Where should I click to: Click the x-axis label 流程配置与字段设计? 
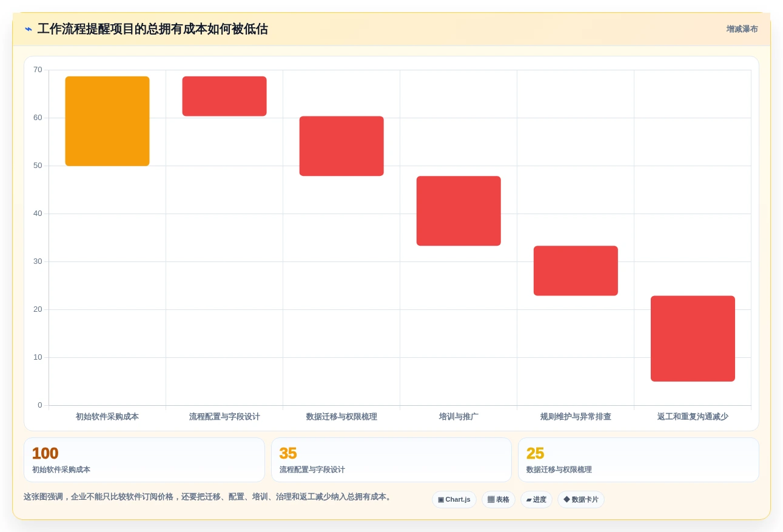224,417
